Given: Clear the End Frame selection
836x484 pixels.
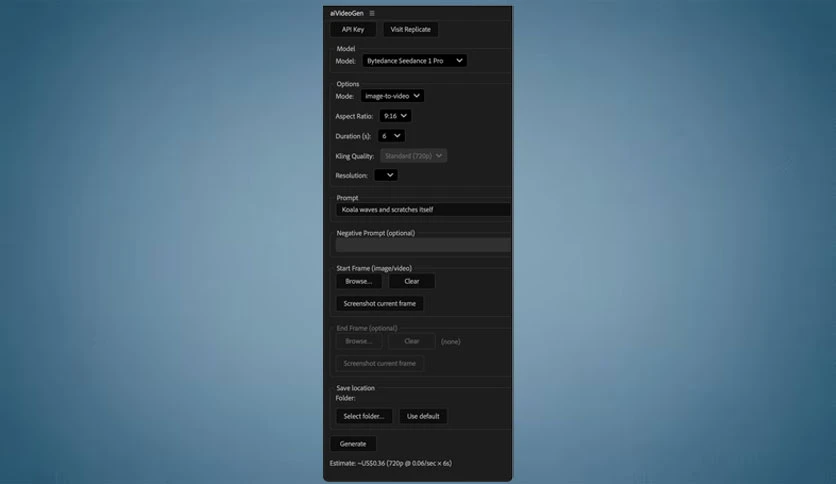Looking at the screenshot, I should (412, 341).
